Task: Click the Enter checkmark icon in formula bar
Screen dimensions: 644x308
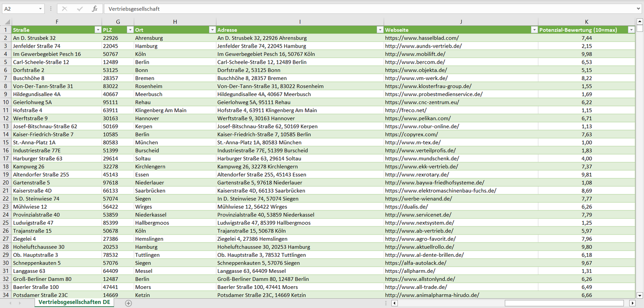Action: (80, 9)
